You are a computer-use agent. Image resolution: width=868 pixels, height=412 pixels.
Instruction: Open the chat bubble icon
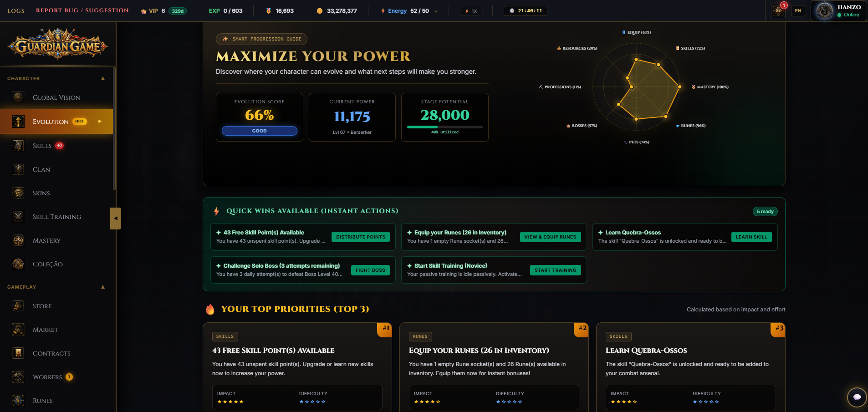pyautogui.click(x=857, y=397)
